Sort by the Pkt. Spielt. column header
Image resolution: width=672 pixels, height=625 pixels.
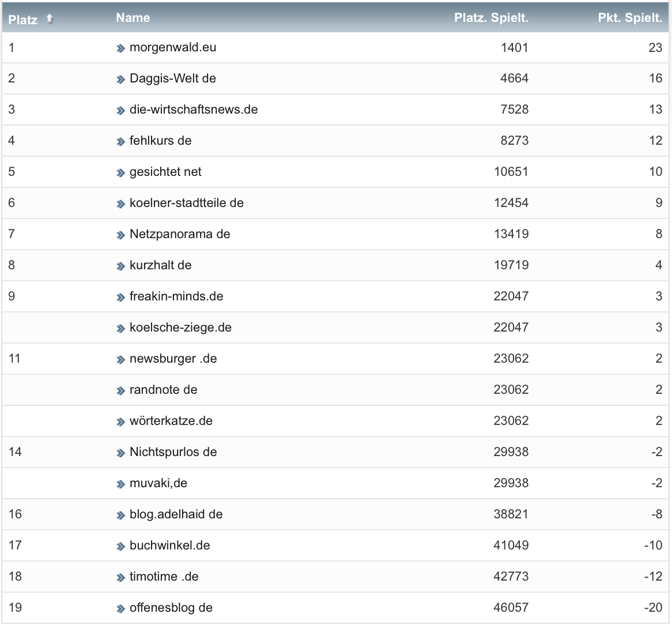click(630, 17)
